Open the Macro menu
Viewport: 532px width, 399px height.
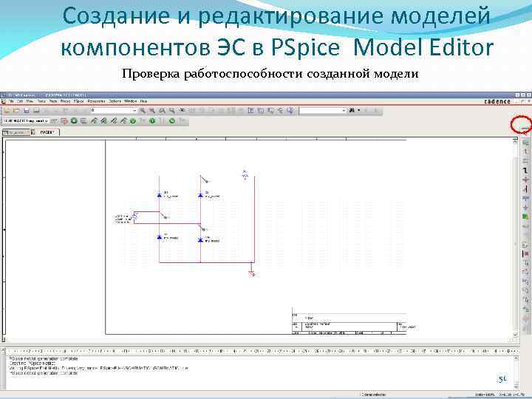65,101
